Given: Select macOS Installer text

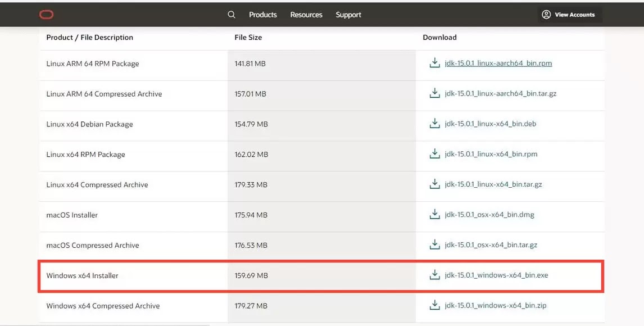Looking at the screenshot, I should (72, 215).
